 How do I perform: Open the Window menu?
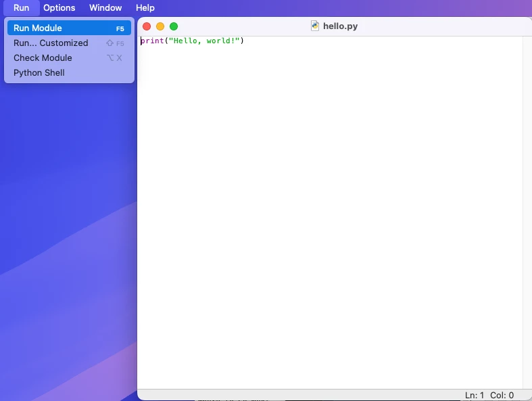105,8
